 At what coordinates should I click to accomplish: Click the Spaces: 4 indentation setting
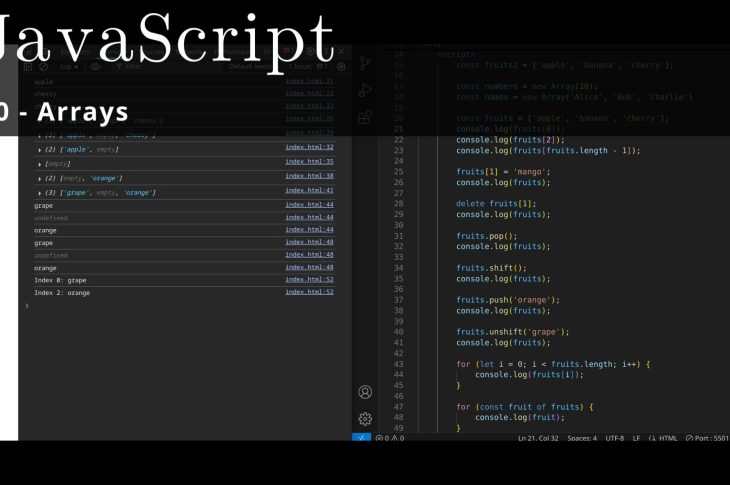[581, 438]
